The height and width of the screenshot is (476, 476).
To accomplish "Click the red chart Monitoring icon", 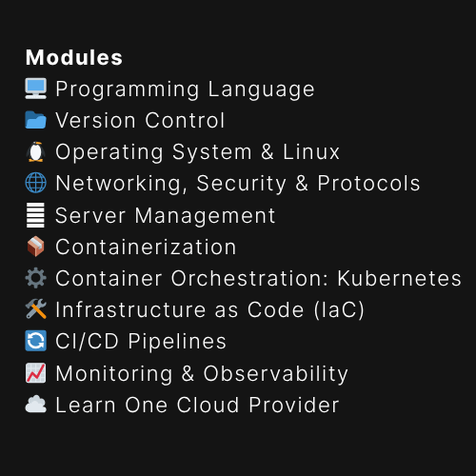I will pos(36,373).
